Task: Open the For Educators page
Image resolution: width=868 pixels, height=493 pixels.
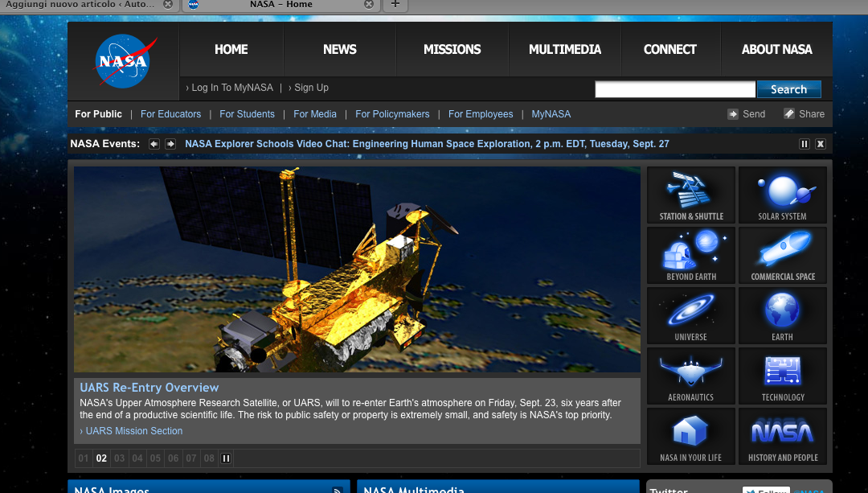Action: coord(170,114)
